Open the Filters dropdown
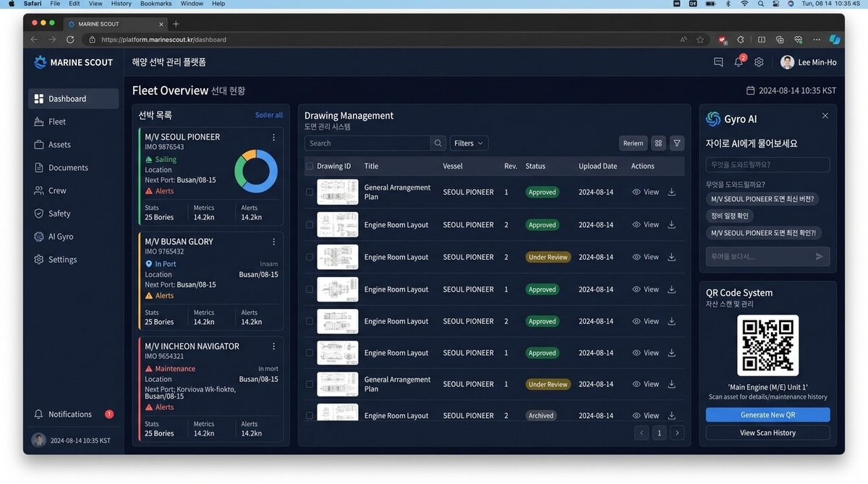Viewport: 868px width, 484px height. pos(469,143)
